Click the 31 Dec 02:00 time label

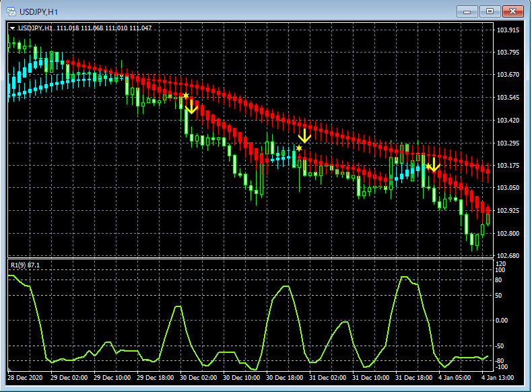coord(327,378)
